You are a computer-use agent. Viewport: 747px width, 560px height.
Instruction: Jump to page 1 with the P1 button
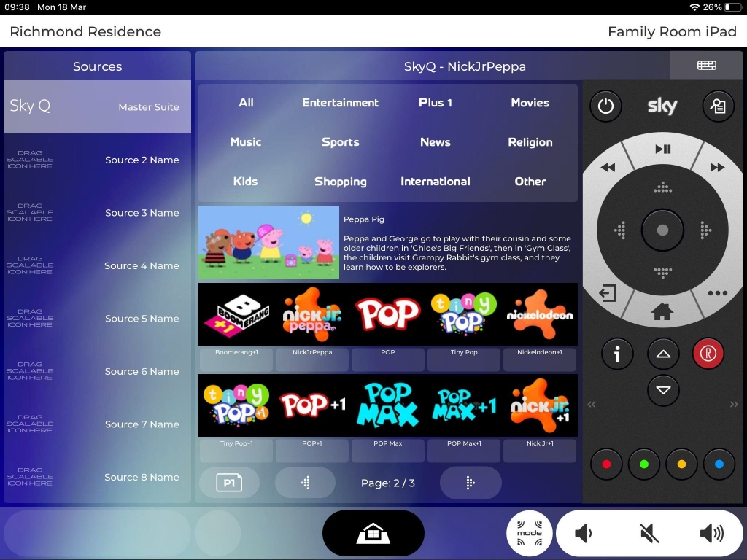pyautogui.click(x=229, y=483)
